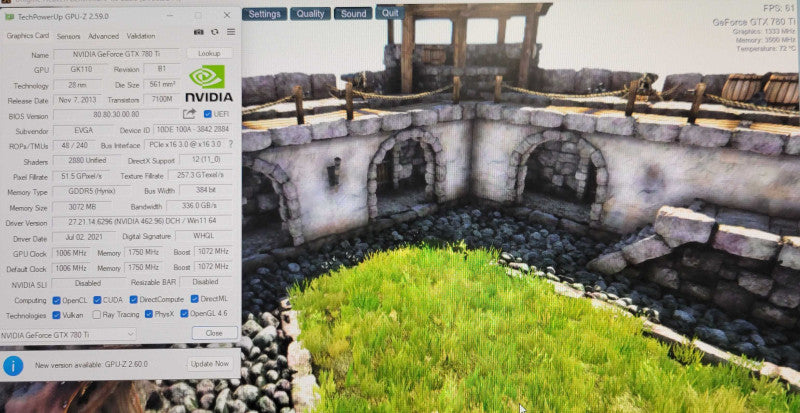Click the Lookup button
The image size is (800, 413).
[x=209, y=54]
